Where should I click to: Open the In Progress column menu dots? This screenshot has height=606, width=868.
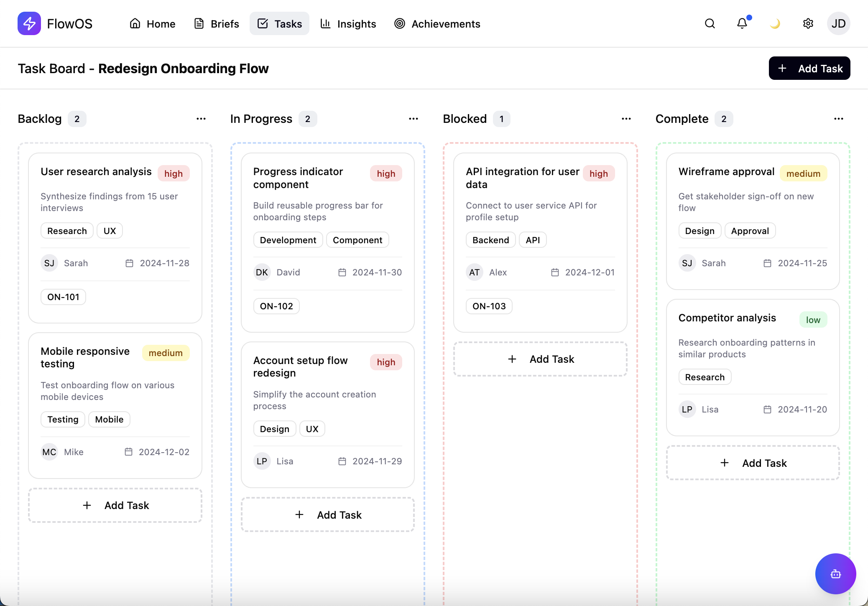(414, 119)
